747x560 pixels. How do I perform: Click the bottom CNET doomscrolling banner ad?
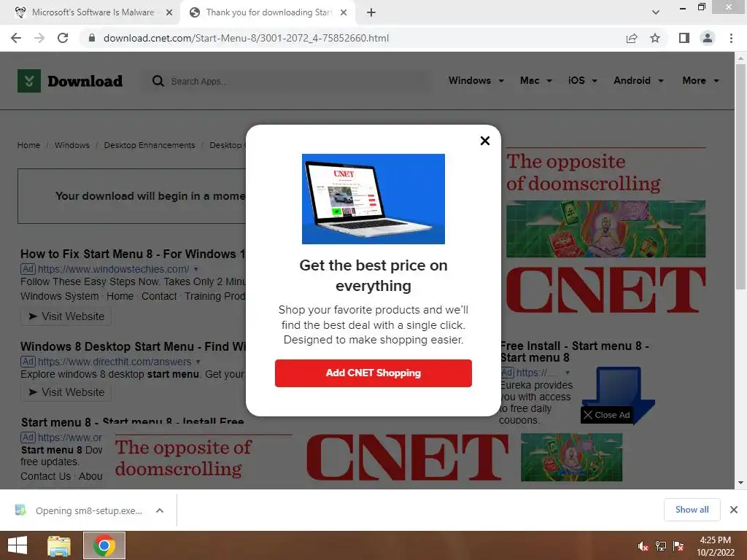coord(369,458)
